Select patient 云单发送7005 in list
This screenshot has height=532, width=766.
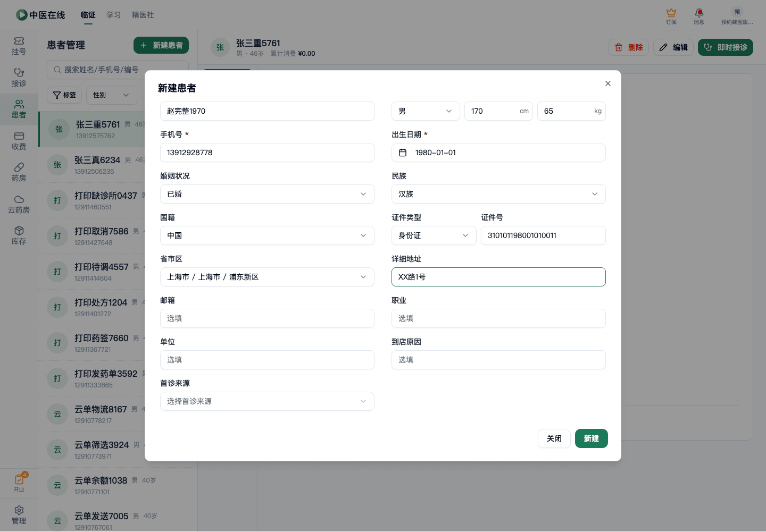pyautogui.click(x=118, y=518)
